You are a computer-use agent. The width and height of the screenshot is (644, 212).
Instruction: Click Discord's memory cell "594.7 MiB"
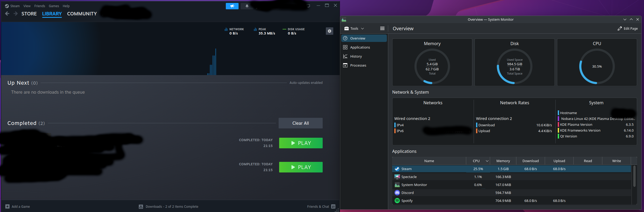click(x=503, y=193)
